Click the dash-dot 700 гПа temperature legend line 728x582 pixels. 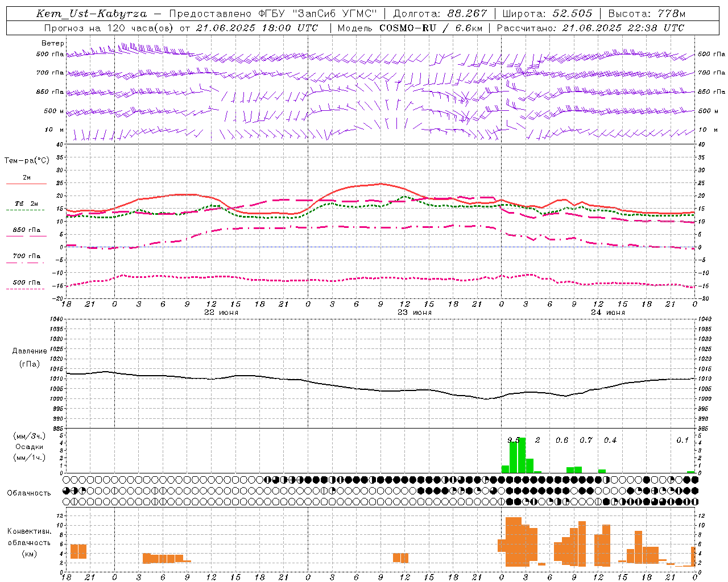[x=26, y=263]
